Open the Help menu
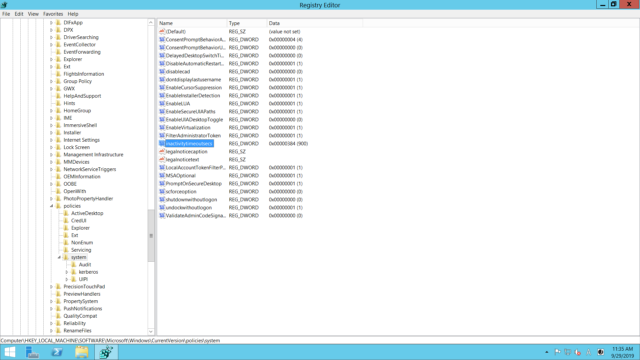 click(x=73, y=14)
